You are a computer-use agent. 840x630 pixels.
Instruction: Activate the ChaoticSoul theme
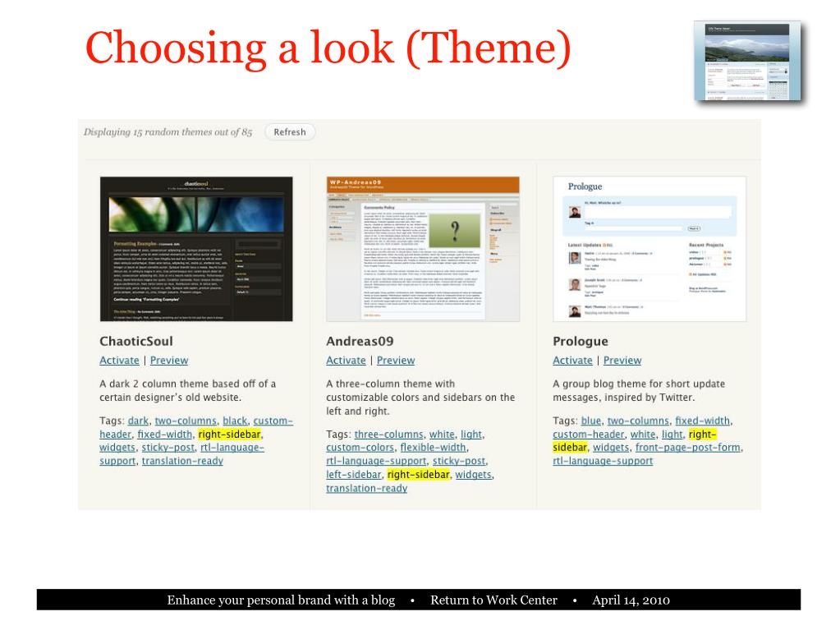pyautogui.click(x=119, y=361)
